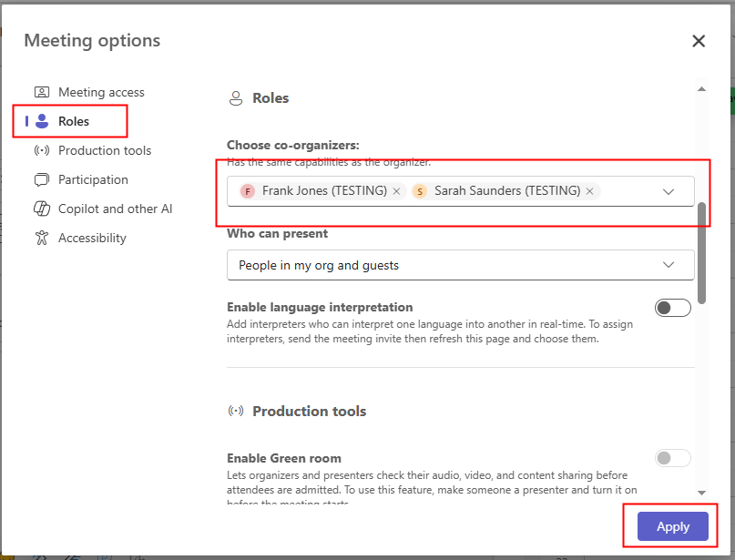Click the Copilot and other AI icon
The height and width of the screenshot is (560, 735).
point(41,209)
